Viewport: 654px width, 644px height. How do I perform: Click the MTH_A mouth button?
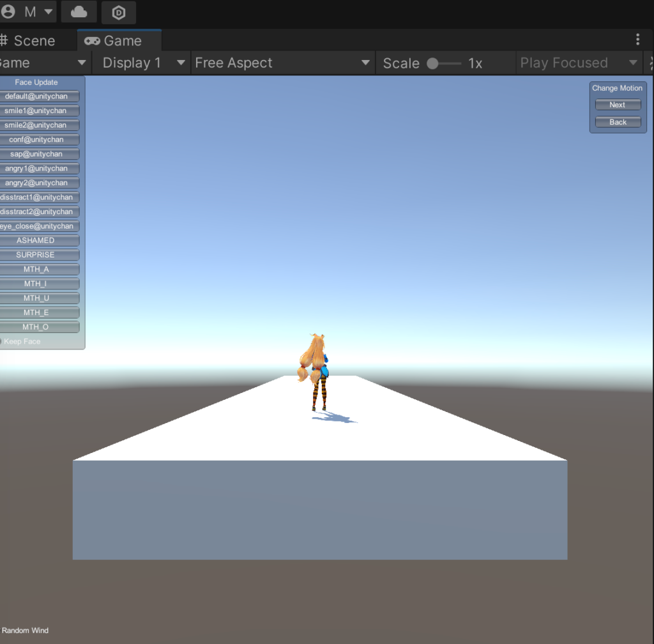pos(39,270)
